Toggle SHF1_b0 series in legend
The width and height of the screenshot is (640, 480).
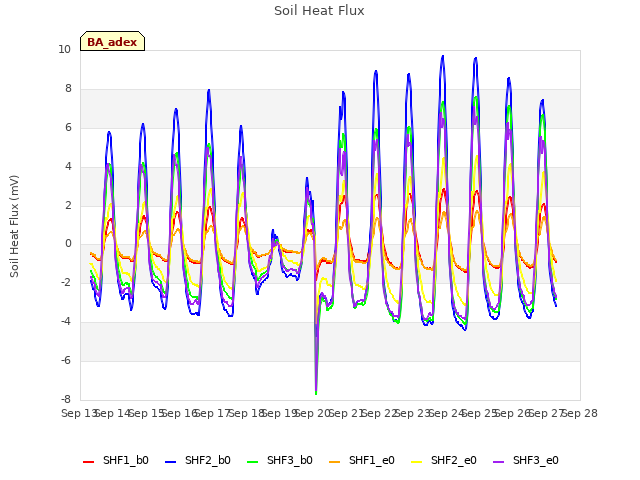click(x=116, y=460)
